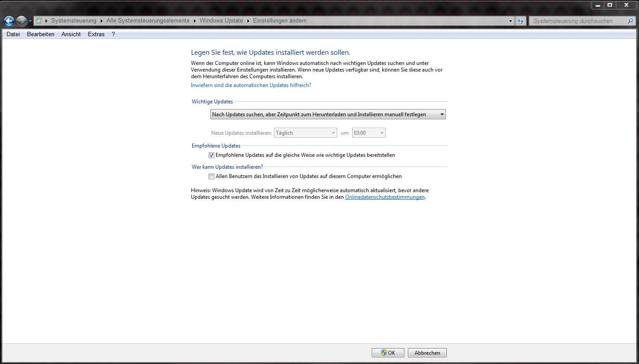Image resolution: width=639 pixels, height=364 pixels.
Task: Click the Control Panel icon in address bar
Action: click(x=38, y=21)
